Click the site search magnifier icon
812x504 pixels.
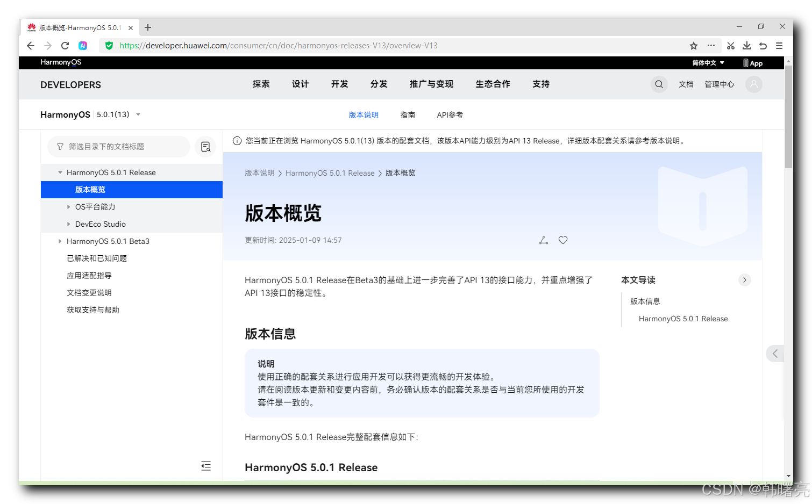coord(659,84)
